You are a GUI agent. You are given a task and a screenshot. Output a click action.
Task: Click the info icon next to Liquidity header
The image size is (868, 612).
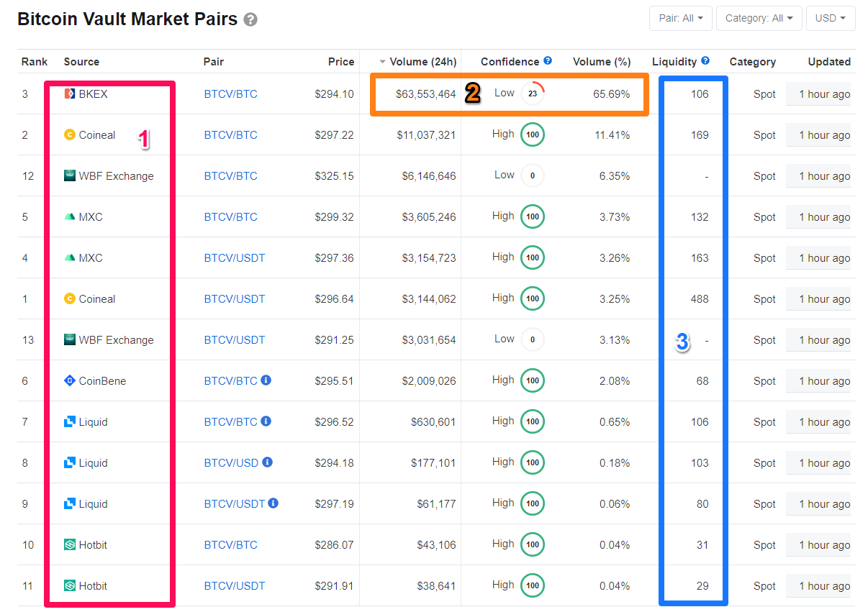click(x=705, y=61)
